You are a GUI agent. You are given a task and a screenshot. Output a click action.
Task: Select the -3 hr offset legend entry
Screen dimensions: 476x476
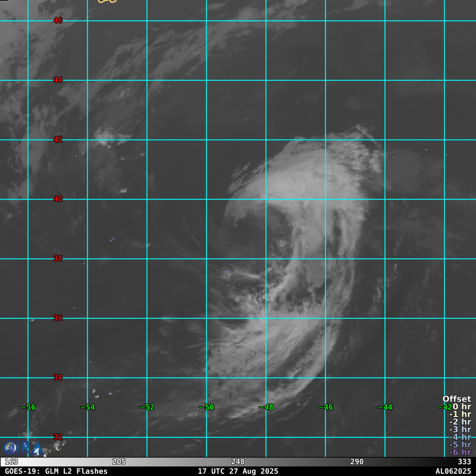(x=460, y=430)
